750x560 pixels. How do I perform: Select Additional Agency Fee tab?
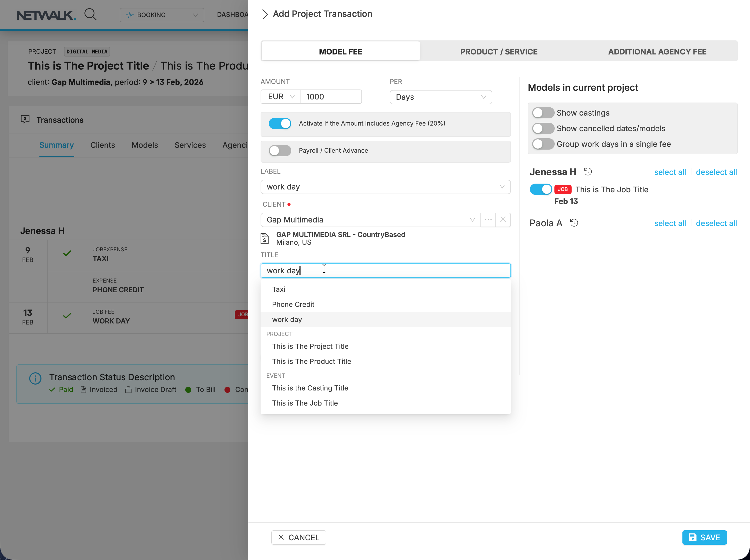(x=657, y=51)
